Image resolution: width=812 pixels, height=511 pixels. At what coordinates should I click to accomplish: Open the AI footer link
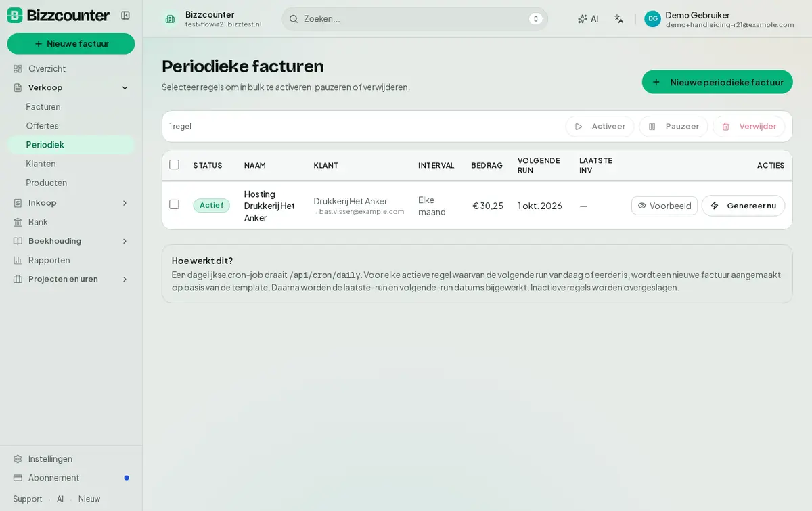(x=60, y=499)
